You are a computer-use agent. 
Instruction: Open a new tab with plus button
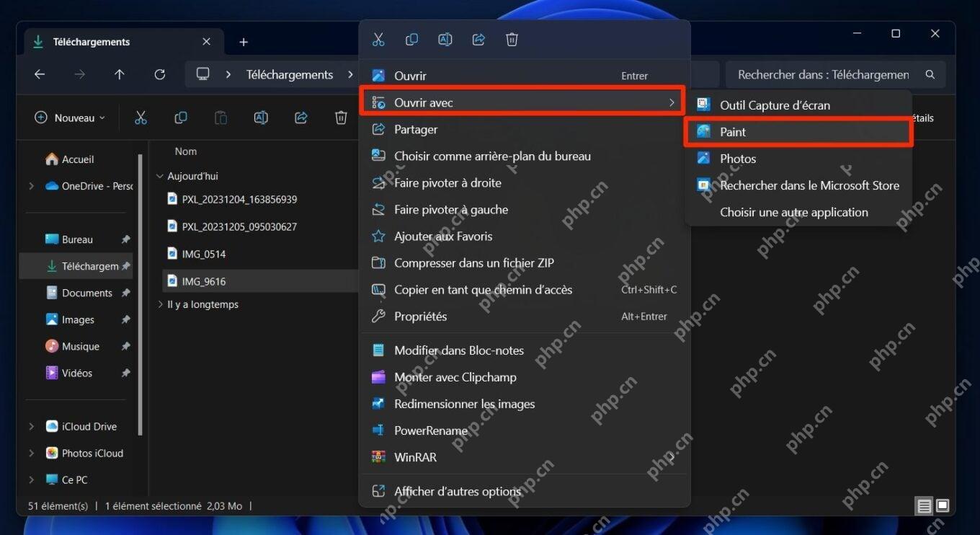pyautogui.click(x=244, y=42)
